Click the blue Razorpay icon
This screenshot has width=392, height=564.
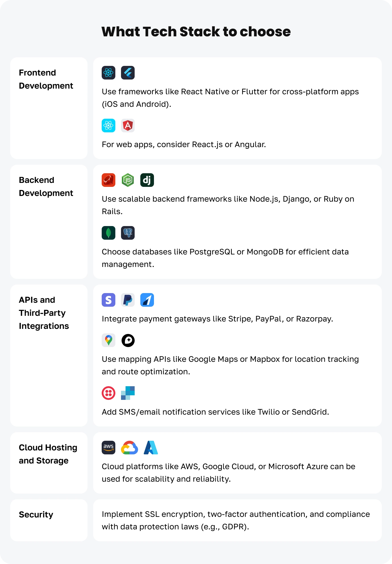coord(147,300)
